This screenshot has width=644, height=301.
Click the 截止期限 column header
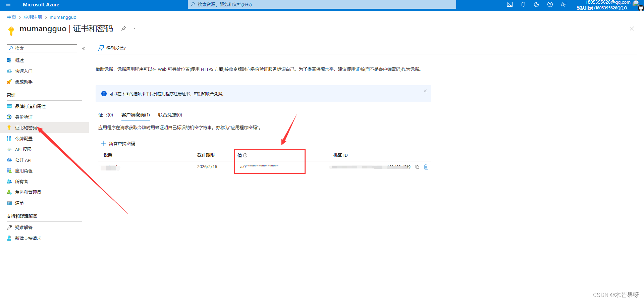pos(206,155)
